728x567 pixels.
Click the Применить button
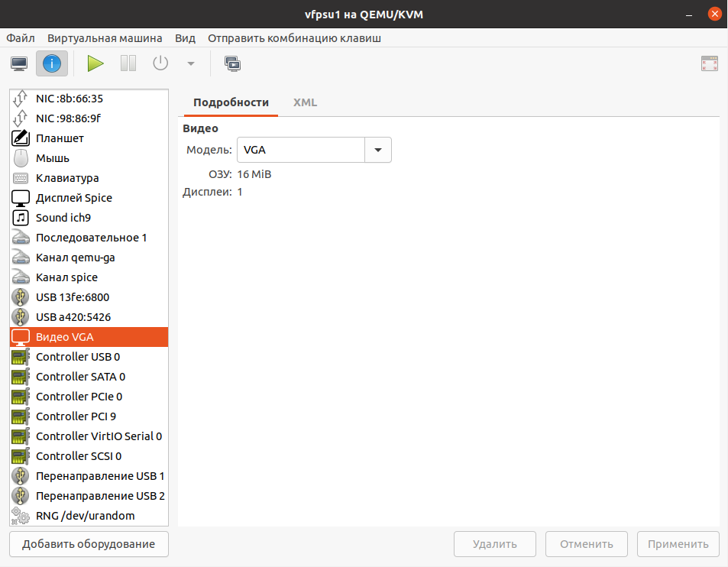click(678, 544)
